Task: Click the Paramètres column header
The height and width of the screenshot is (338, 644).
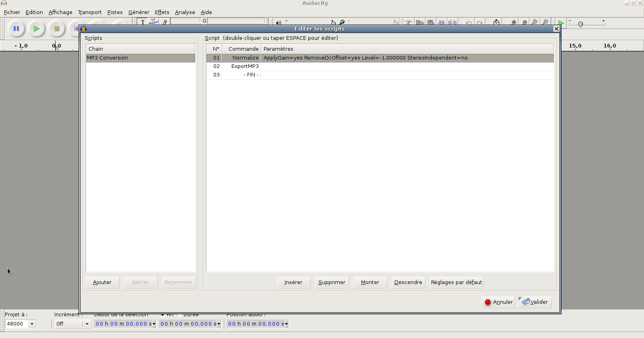Action: [407, 49]
